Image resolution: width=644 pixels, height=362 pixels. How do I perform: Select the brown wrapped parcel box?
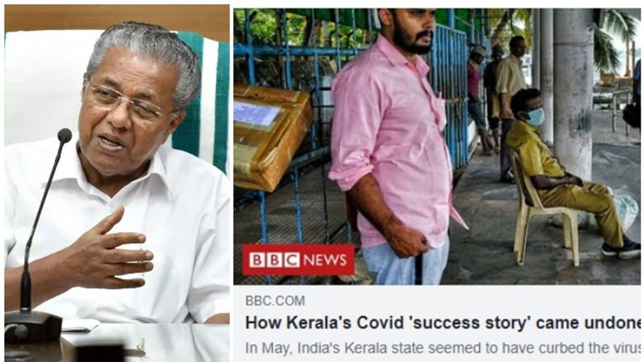(x=272, y=137)
